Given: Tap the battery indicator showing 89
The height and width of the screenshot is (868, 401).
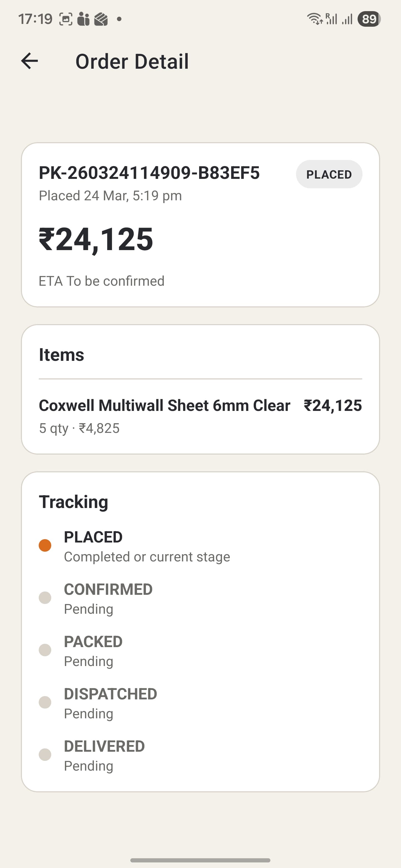Looking at the screenshot, I should tap(368, 19).
